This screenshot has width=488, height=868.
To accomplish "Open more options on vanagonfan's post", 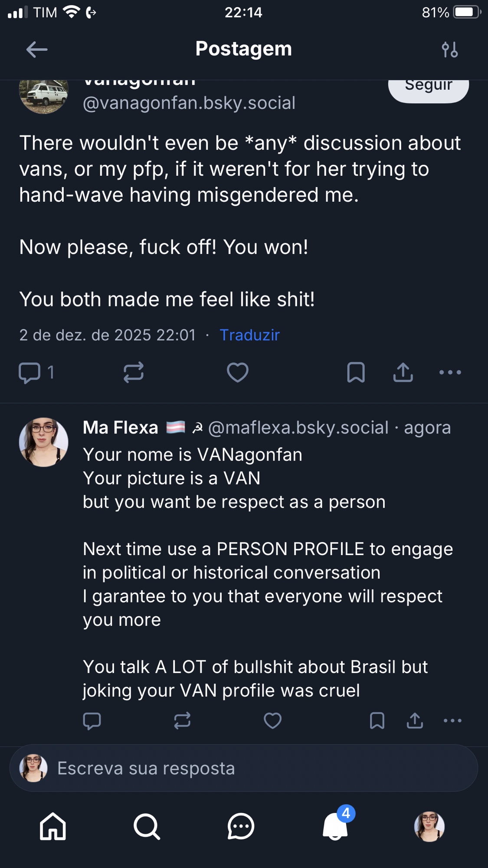I will (450, 372).
